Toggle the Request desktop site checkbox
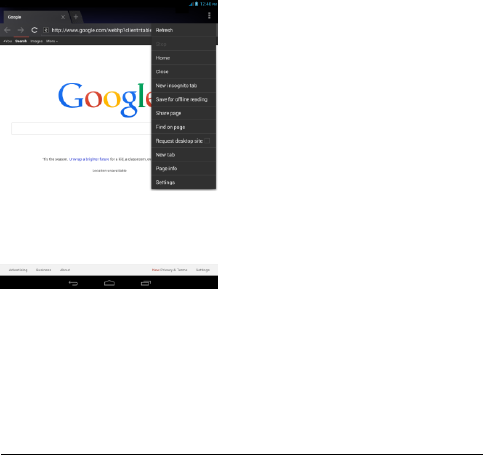Viewport: 483px width, 455px height. coord(207,141)
